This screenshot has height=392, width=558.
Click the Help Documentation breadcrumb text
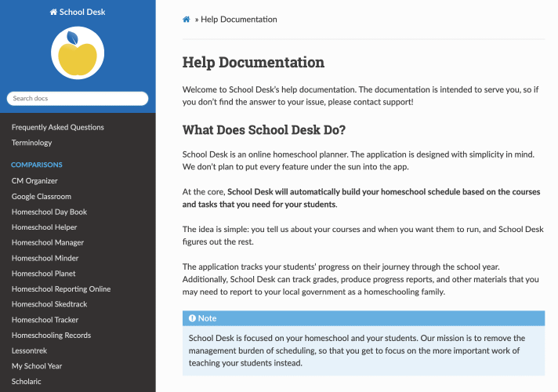tap(239, 20)
